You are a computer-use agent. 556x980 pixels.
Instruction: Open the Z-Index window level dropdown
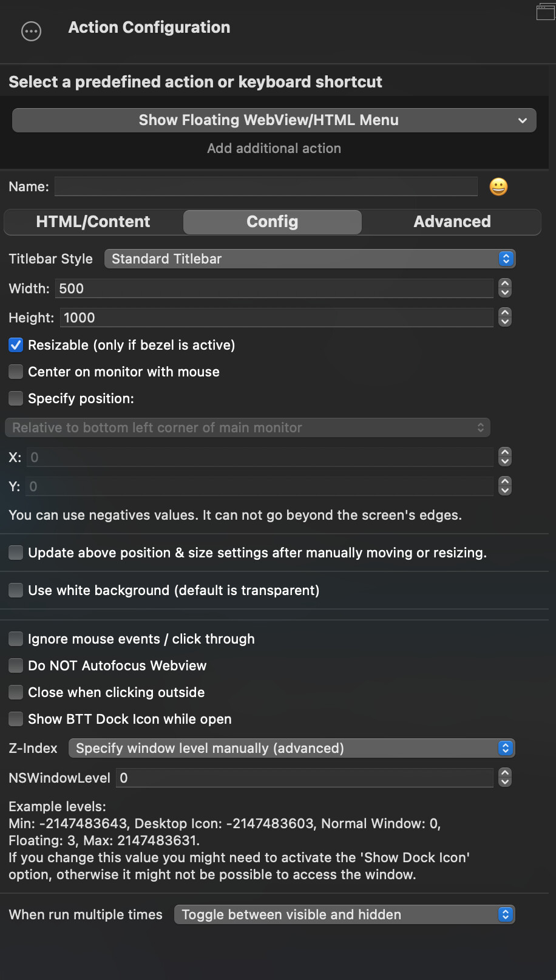(x=291, y=749)
